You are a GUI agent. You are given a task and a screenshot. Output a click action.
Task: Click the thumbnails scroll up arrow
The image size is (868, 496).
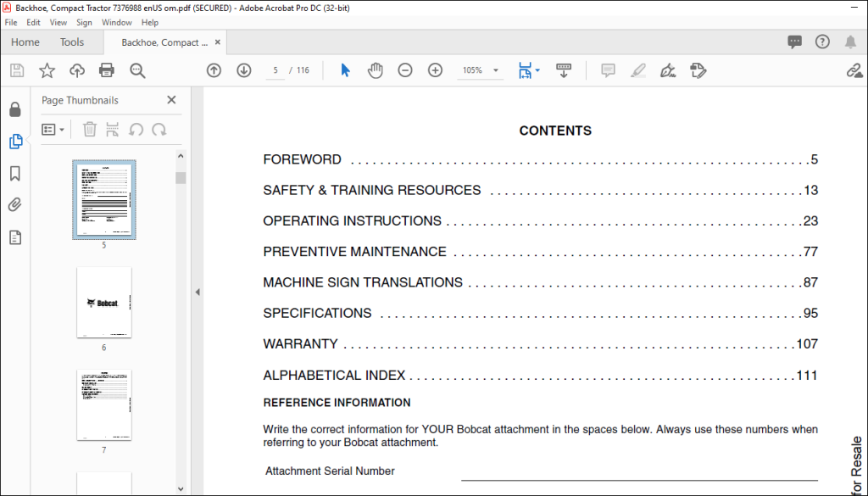pos(181,157)
